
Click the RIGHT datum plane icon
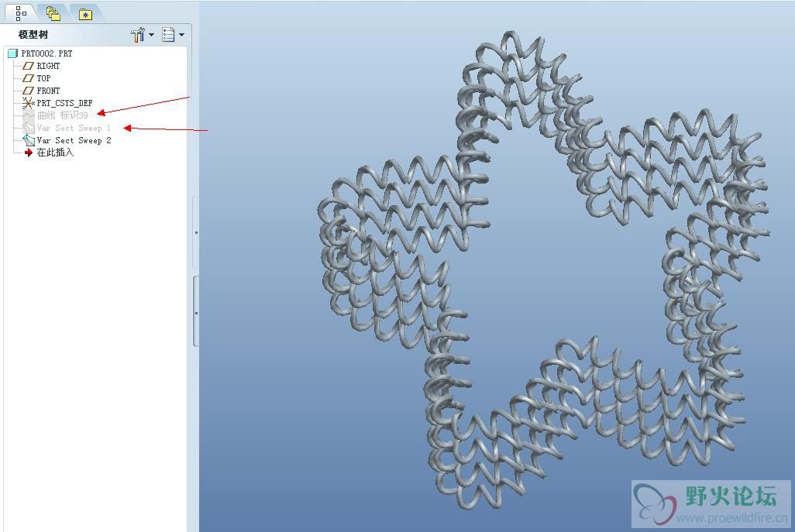pos(29,66)
